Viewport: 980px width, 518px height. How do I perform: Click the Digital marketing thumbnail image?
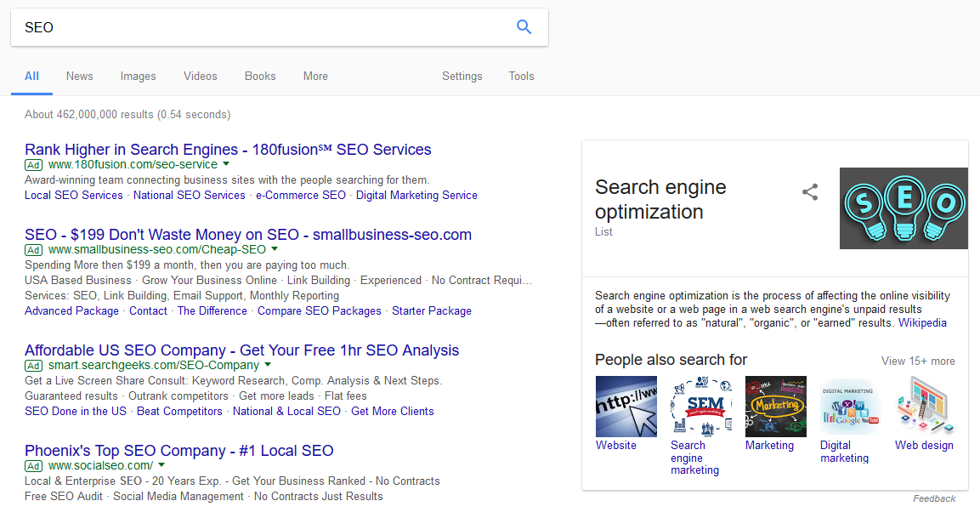point(851,407)
